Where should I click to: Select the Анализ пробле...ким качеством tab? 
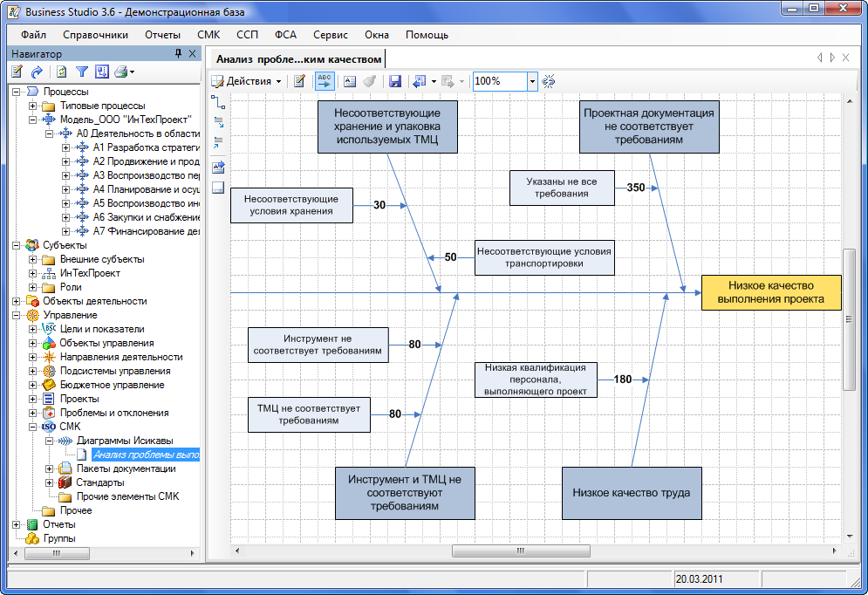point(298,59)
